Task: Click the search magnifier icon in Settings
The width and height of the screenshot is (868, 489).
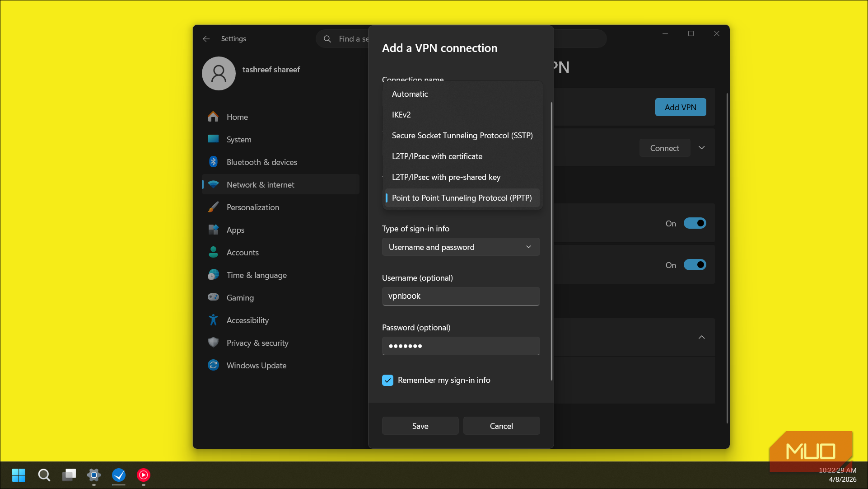Action: tap(327, 39)
